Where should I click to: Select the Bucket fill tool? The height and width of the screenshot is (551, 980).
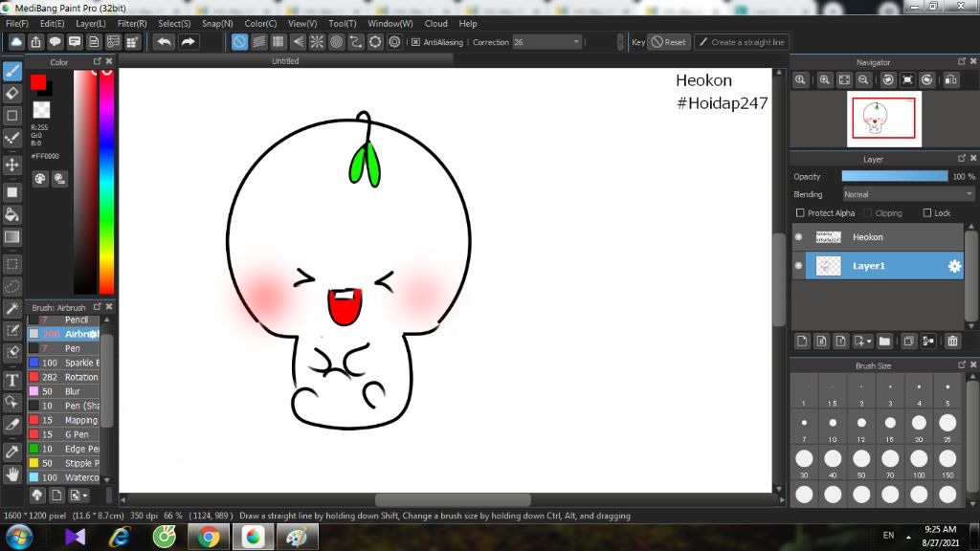11,215
